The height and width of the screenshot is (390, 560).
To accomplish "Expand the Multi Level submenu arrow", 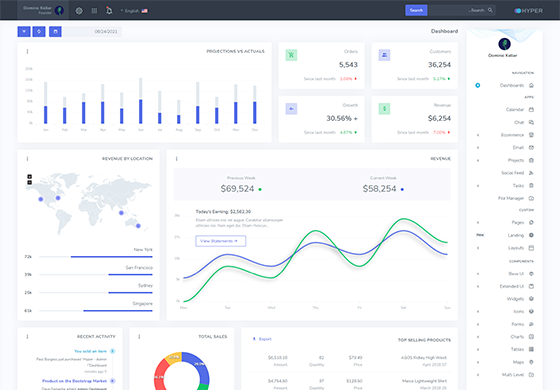I will [478, 375].
